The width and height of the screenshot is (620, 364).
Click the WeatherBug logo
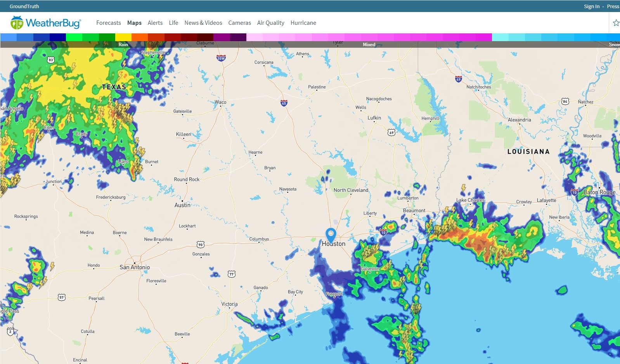(46, 23)
